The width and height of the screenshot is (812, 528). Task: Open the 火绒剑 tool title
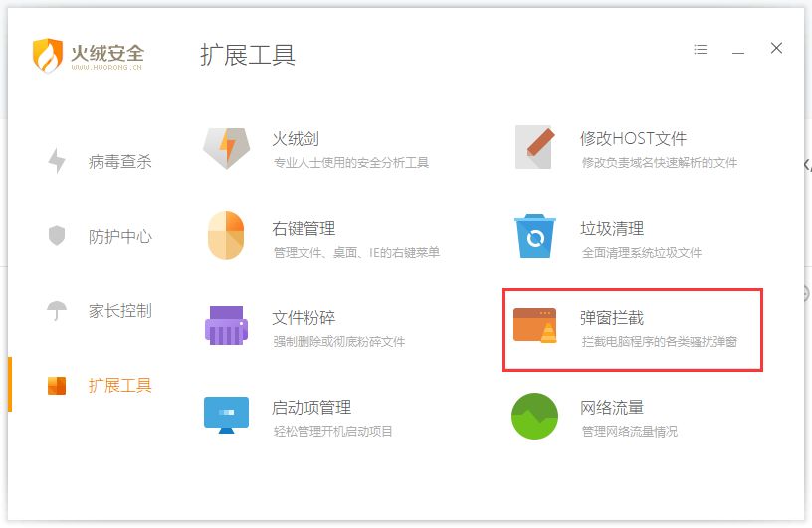[296, 139]
